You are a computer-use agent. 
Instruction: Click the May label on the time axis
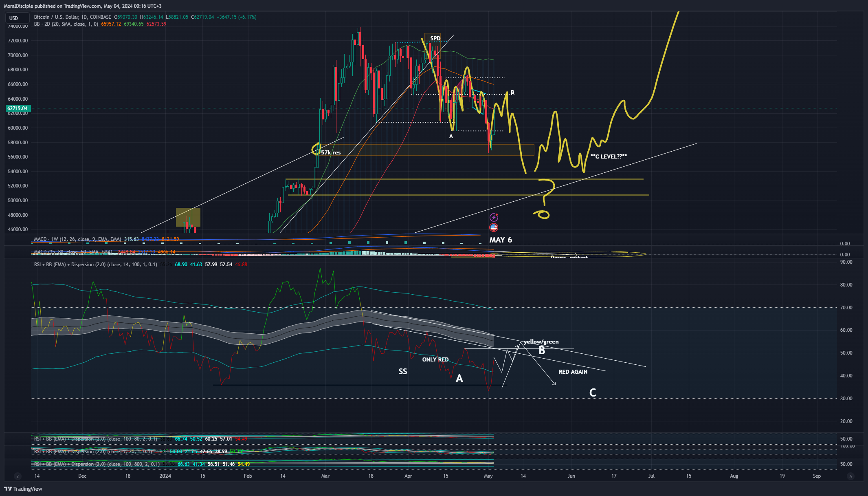click(488, 476)
